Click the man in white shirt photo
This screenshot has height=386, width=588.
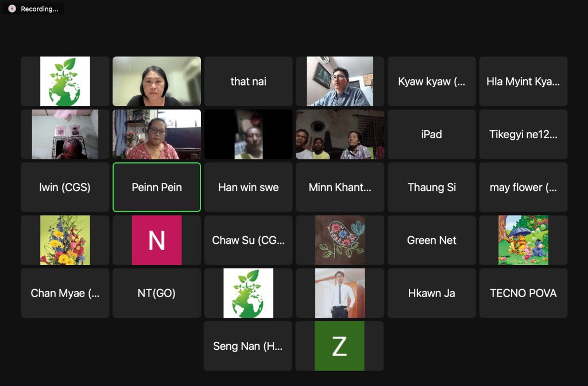340,293
